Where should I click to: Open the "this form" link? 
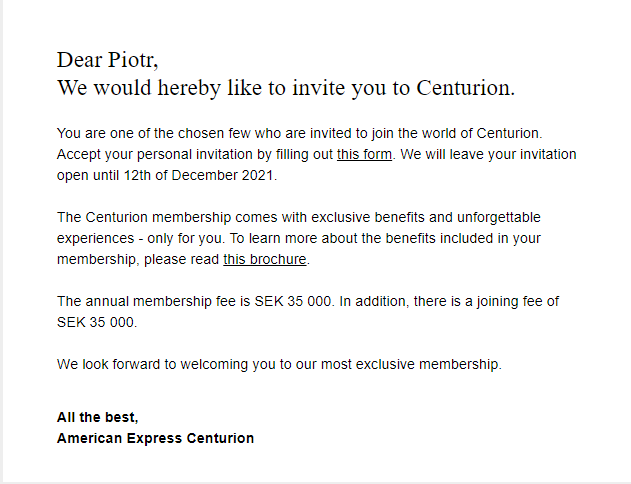pyautogui.click(x=364, y=154)
